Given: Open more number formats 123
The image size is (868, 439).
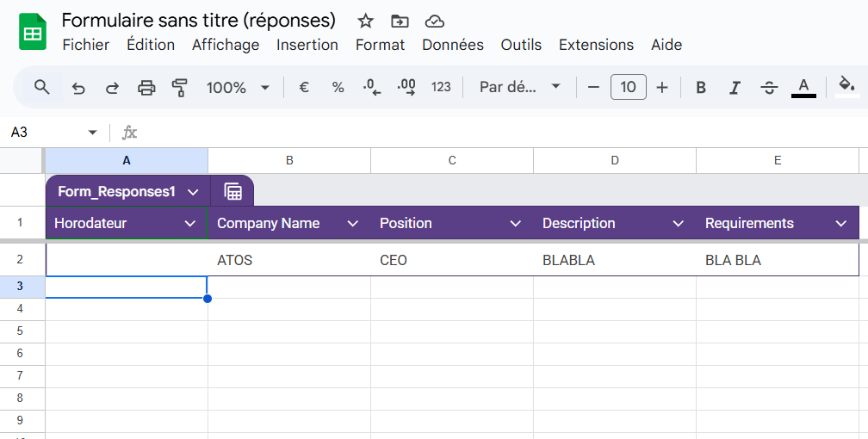Looking at the screenshot, I should [441, 88].
